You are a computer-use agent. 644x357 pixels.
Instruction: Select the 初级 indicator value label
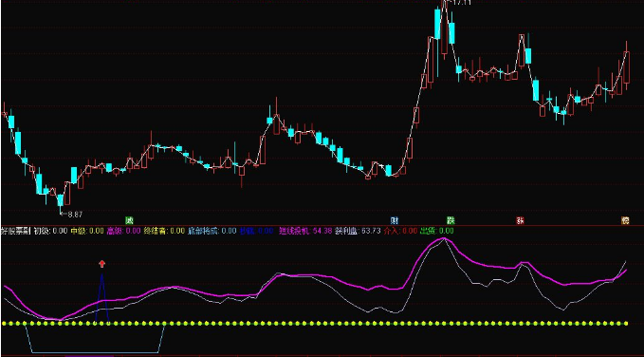(x=50, y=231)
